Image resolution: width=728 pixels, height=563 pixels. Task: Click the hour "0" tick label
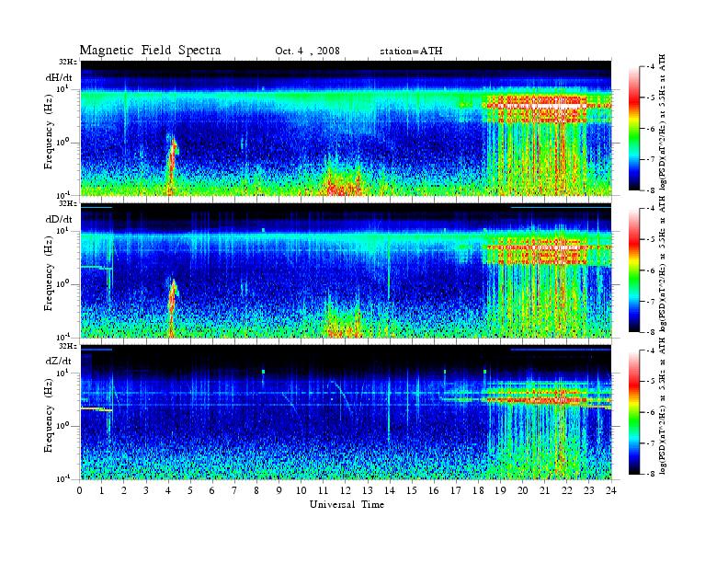coord(80,491)
